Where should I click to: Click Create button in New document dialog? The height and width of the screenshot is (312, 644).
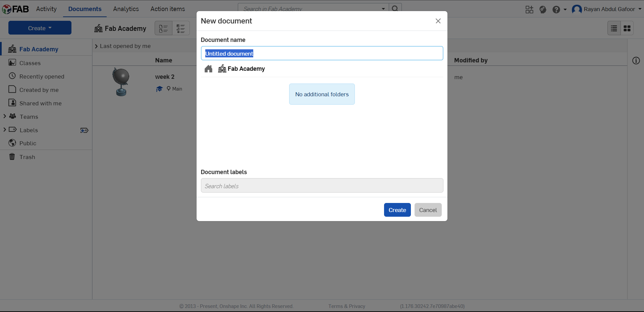pyautogui.click(x=397, y=210)
